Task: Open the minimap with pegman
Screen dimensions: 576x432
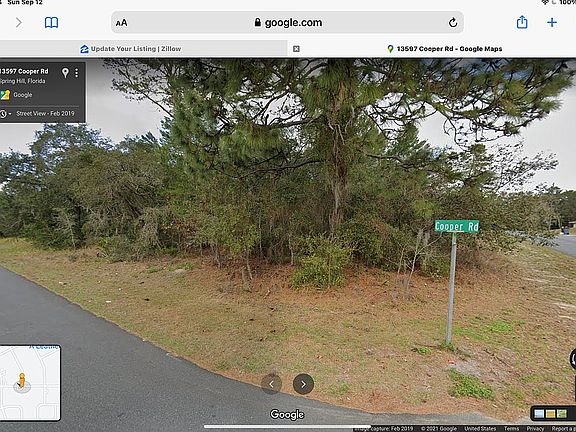Action: [x=29, y=383]
